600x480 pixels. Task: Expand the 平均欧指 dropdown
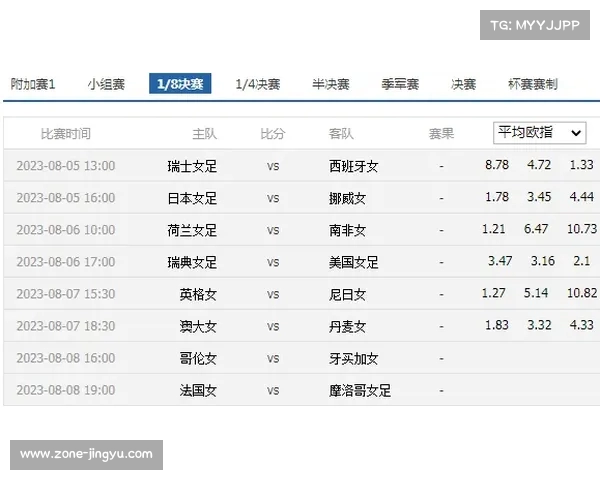(540, 132)
